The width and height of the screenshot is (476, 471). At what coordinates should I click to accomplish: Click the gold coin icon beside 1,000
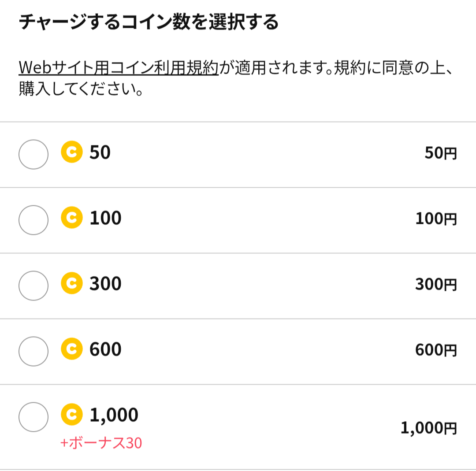click(x=72, y=414)
